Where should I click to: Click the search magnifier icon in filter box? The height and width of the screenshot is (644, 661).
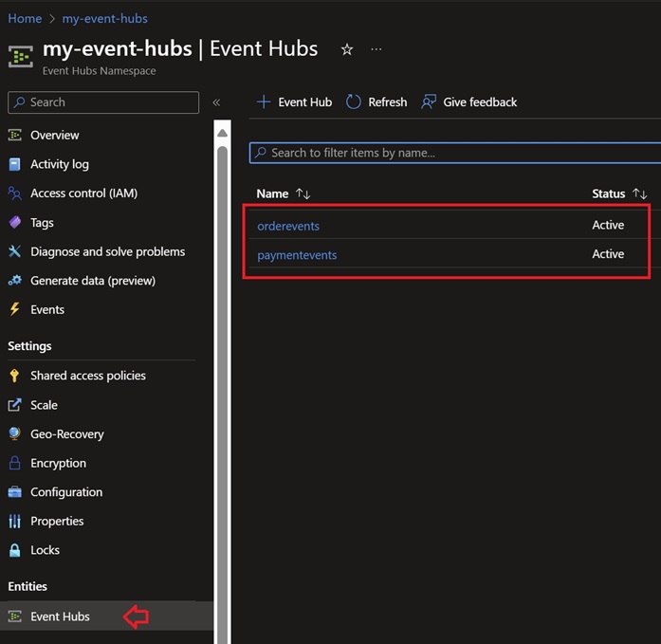coord(261,152)
